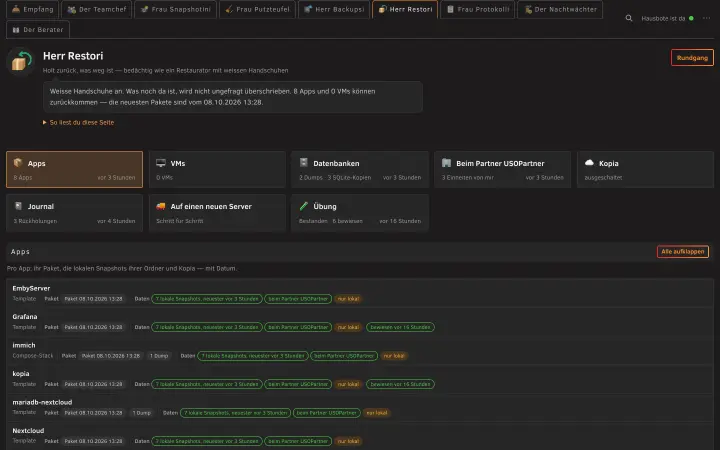The height and width of the screenshot is (450, 720).
Task: Open the VMs card
Action: coord(217,169)
